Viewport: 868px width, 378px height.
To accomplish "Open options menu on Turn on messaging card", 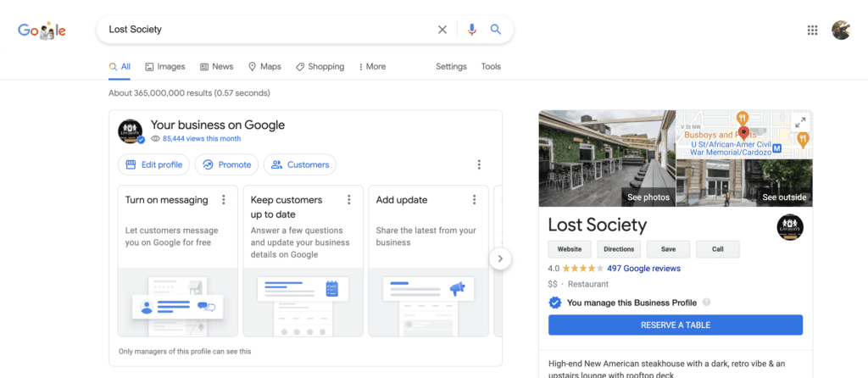I will 224,200.
